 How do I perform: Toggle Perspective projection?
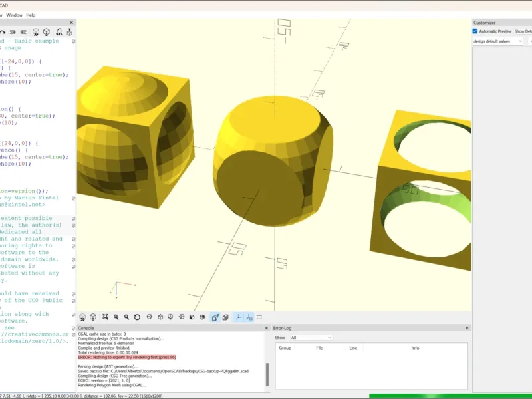pyautogui.click(x=215, y=317)
